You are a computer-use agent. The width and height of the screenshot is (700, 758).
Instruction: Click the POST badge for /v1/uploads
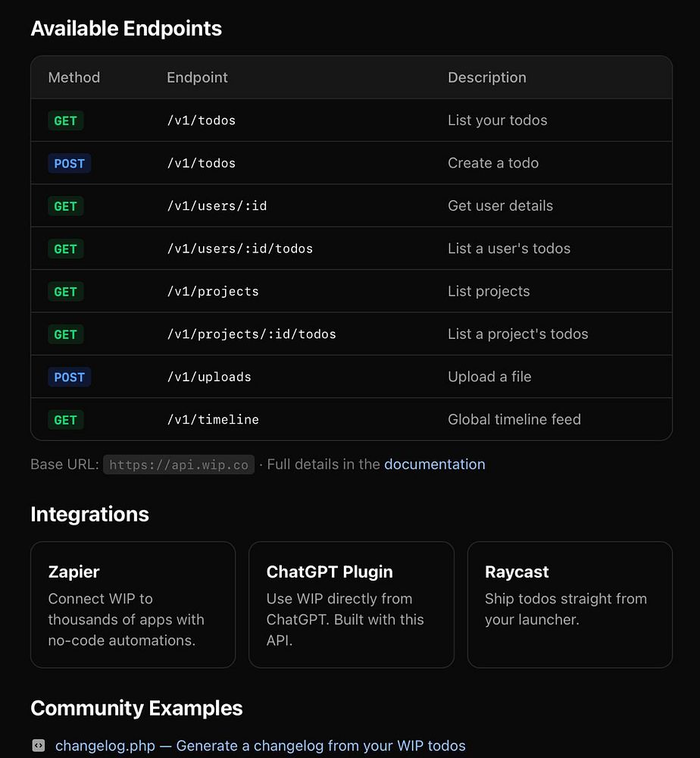click(x=69, y=377)
